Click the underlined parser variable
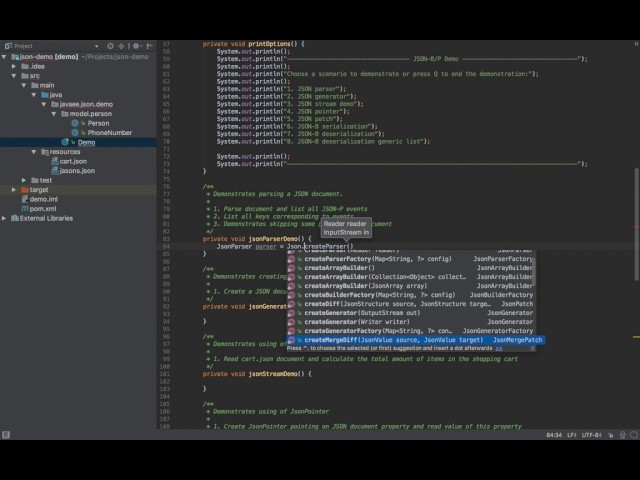The width and height of the screenshot is (640, 480). coord(266,247)
